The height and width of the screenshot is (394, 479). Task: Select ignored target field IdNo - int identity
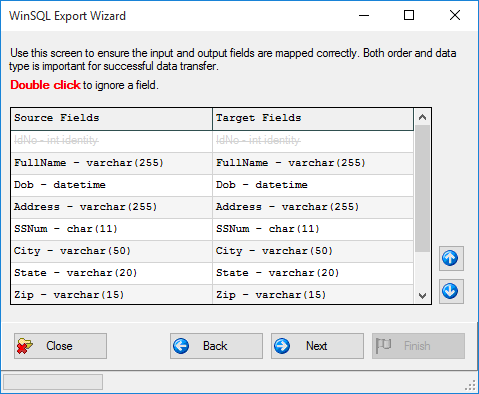pyautogui.click(x=313, y=141)
